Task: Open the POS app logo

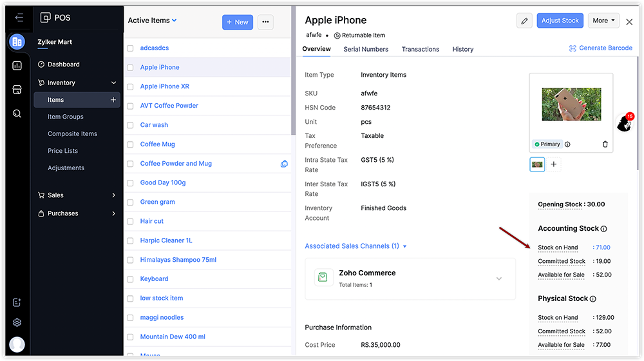Action: pos(45,17)
